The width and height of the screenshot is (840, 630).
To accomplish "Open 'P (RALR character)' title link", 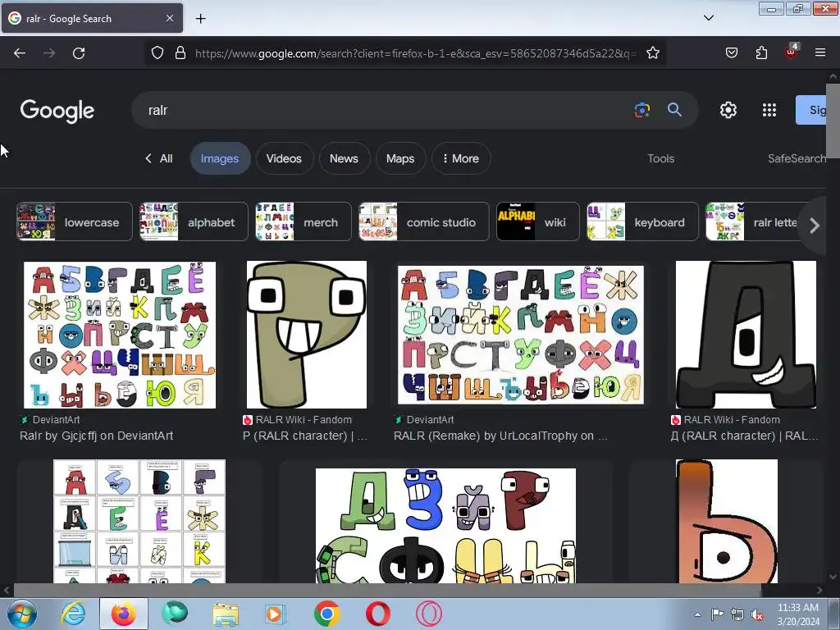I will 305,436.
